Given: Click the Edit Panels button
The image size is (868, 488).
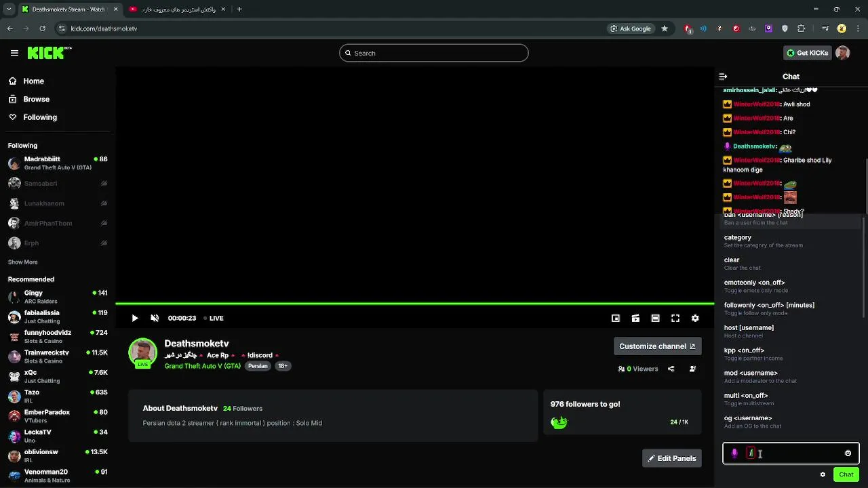Looking at the screenshot, I should pyautogui.click(x=671, y=458).
